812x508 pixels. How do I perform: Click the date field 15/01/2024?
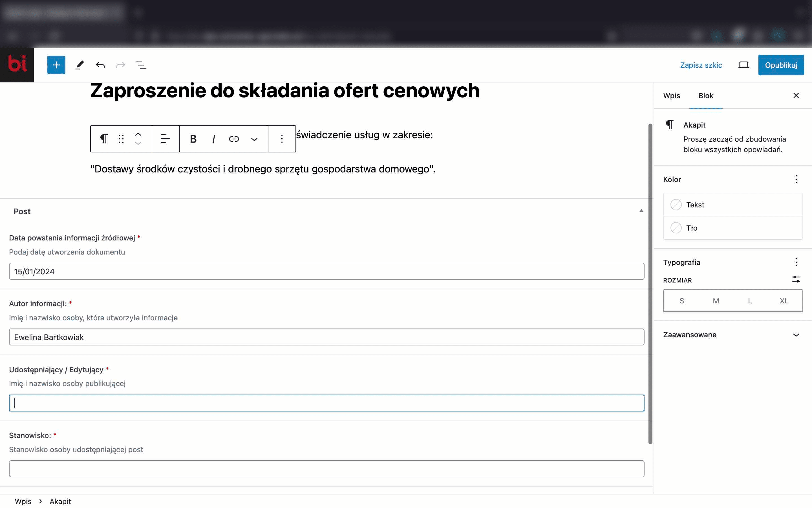(x=326, y=271)
